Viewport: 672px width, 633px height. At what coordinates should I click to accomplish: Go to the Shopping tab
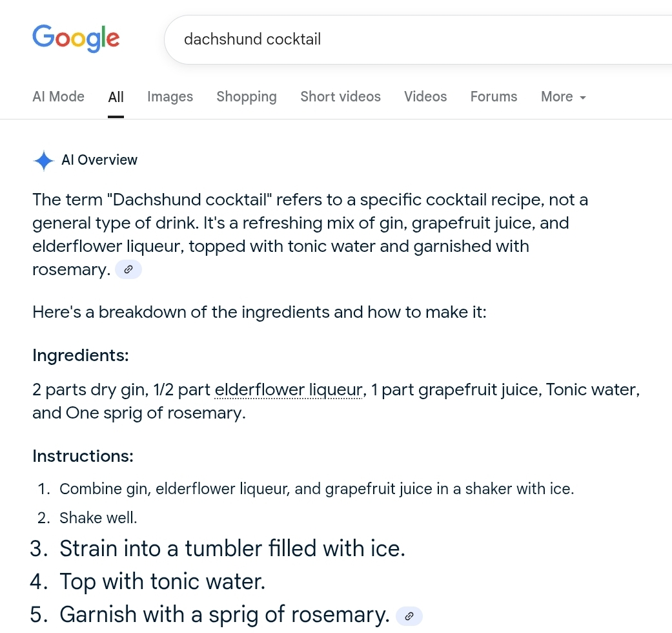[x=247, y=97]
